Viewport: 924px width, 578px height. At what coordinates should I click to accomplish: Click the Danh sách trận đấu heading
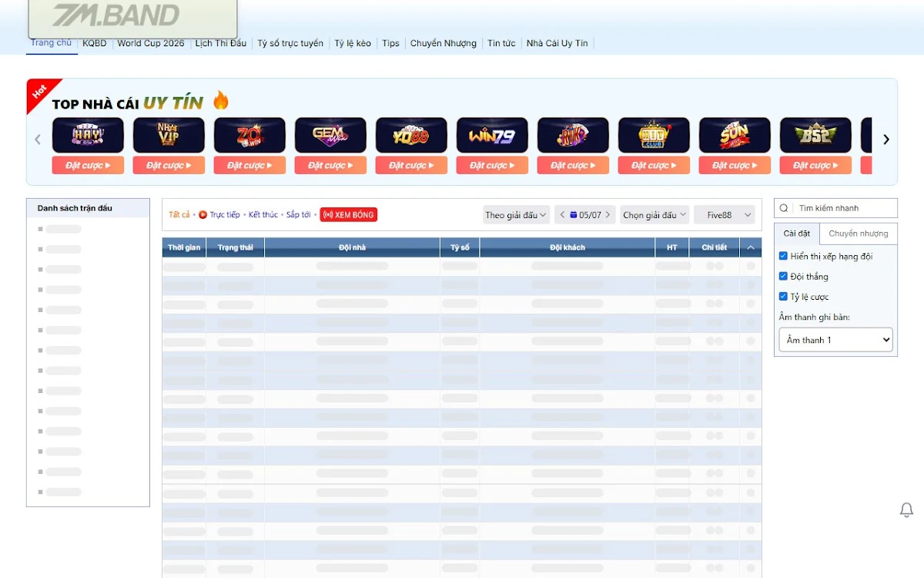[x=75, y=208]
